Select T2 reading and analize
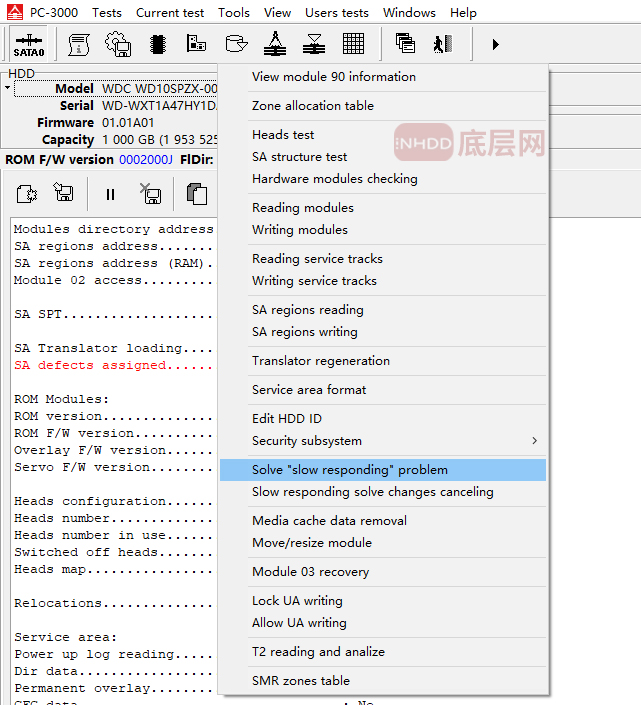This screenshot has height=705, width=641. (x=383, y=652)
